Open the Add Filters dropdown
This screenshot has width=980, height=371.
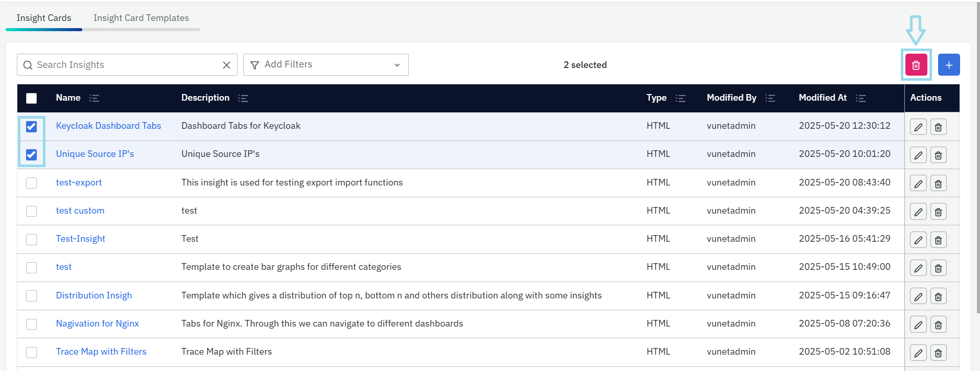325,65
